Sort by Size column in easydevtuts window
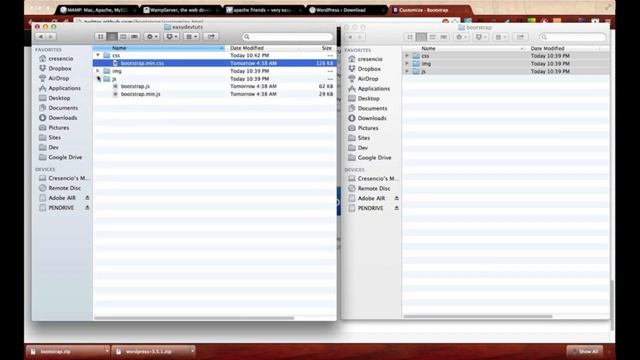 [x=319, y=48]
